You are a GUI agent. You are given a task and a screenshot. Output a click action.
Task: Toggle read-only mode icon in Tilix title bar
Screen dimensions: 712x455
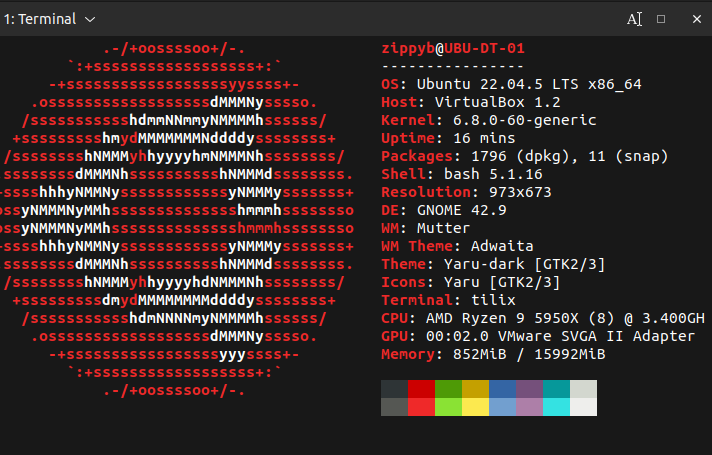pos(634,19)
